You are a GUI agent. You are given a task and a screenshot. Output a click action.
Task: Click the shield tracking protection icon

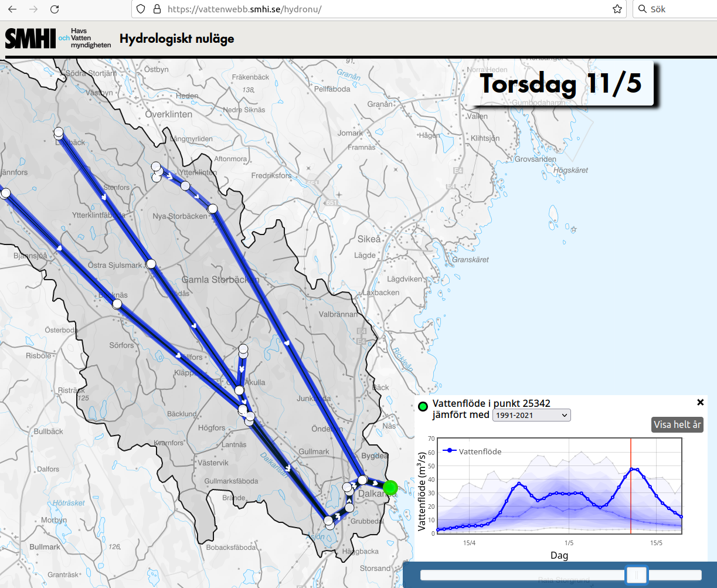140,9
